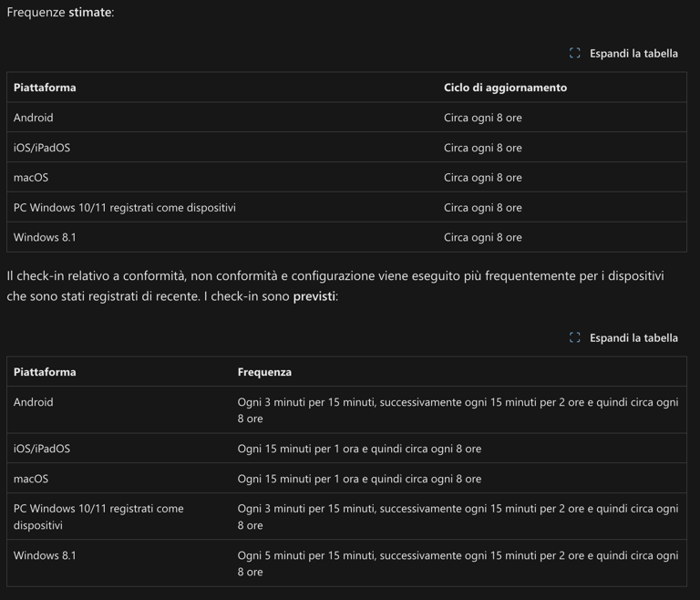
Task: Click the bold word 'stimate' at the top
Action: click(89, 12)
